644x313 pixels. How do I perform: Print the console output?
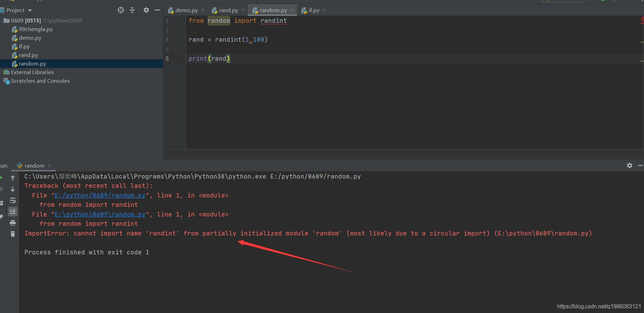[x=13, y=223]
